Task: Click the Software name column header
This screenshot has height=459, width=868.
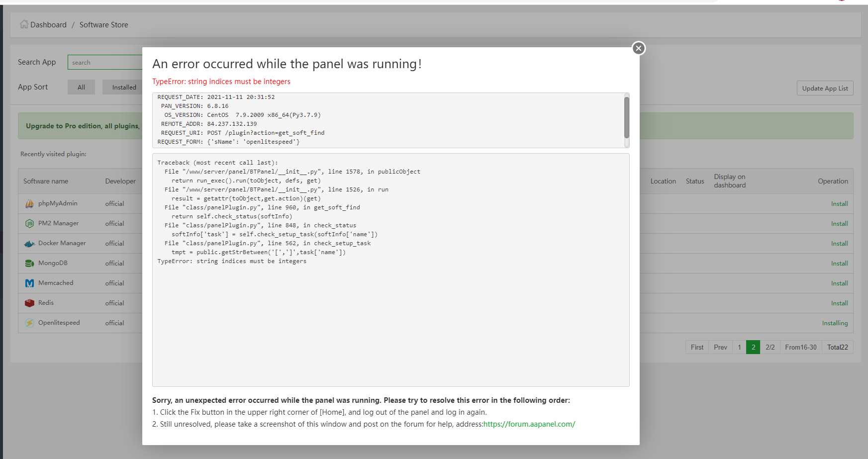Action: pos(46,182)
